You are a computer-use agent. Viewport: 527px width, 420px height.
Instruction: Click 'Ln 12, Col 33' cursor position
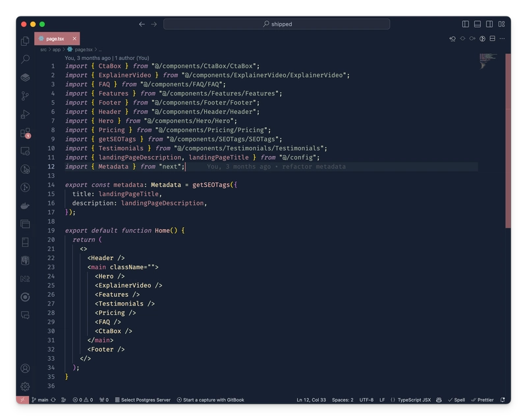[x=311, y=400]
